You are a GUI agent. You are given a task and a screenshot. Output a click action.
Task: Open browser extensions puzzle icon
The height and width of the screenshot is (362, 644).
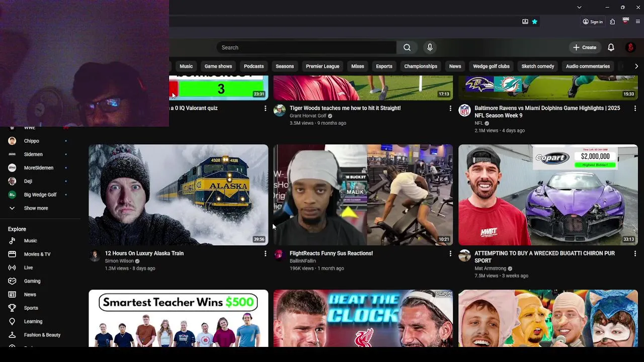coord(612,22)
